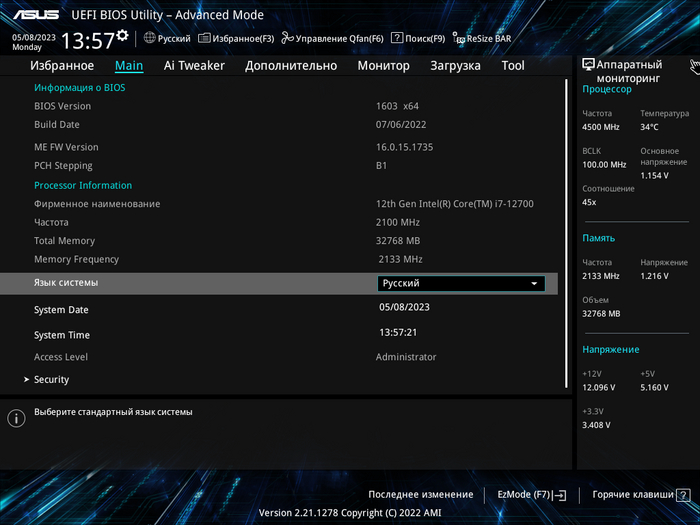This screenshot has height=525, width=700.
Task: Click the settings gear icon beside the clock
Action: [x=122, y=36]
